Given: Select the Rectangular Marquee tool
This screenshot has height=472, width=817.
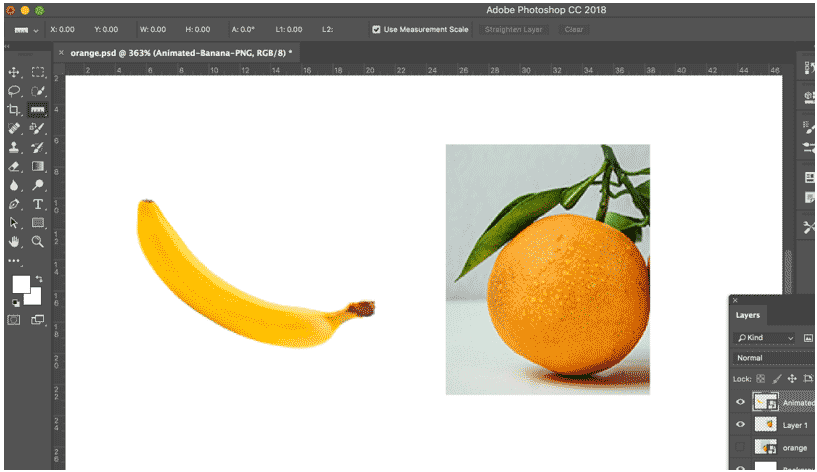Looking at the screenshot, I should pos(38,72).
